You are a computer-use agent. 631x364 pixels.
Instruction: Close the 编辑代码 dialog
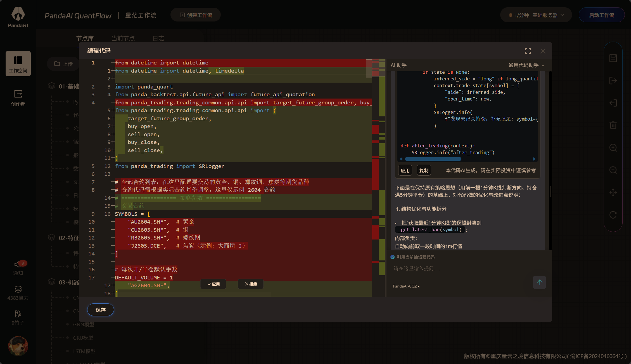click(x=543, y=51)
